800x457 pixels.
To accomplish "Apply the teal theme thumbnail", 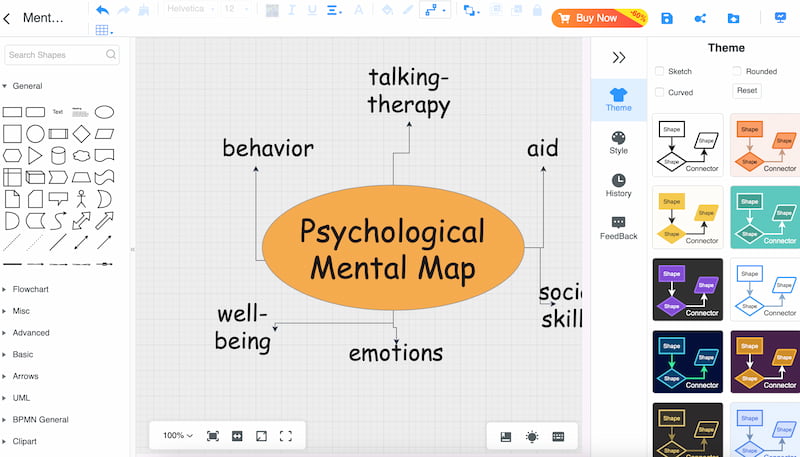I will click(765, 217).
